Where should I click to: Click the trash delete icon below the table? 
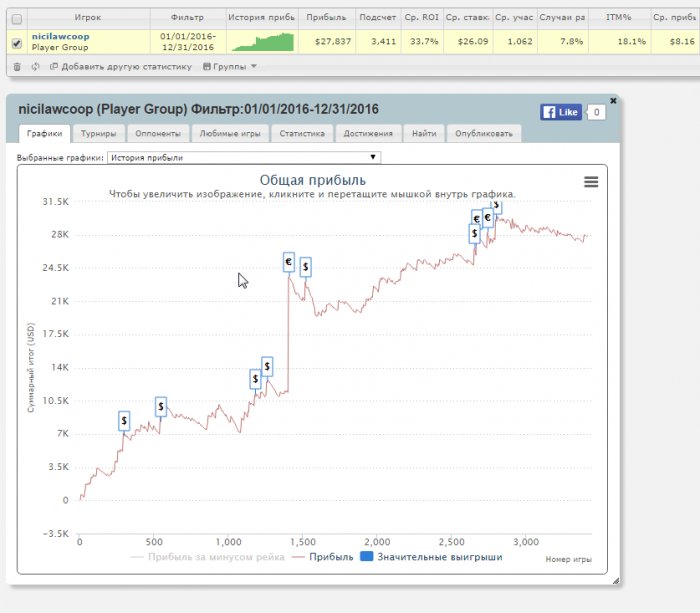tap(17, 67)
